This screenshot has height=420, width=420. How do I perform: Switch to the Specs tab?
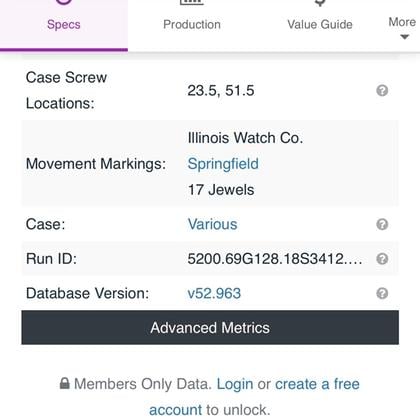(64, 25)
